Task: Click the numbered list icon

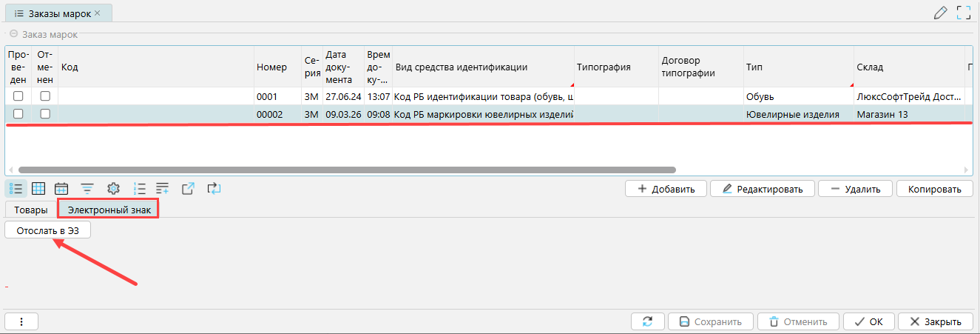Action: coord(138,188)
